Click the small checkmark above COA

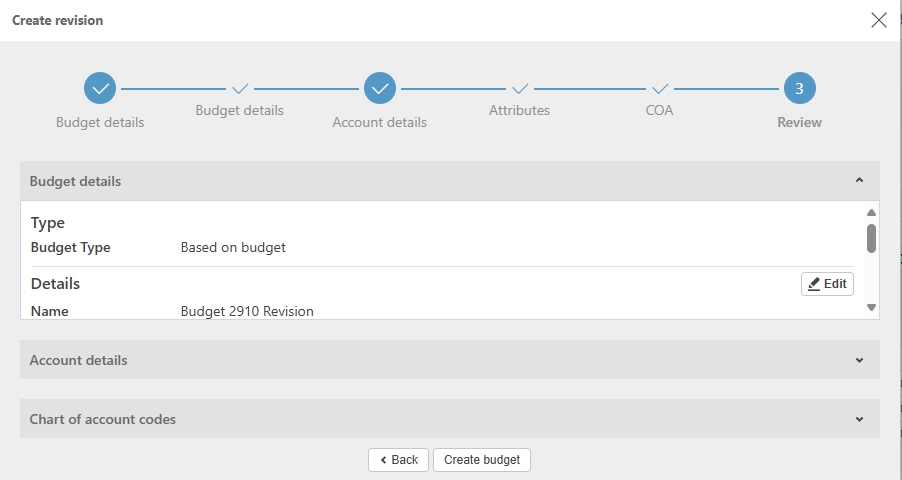point(660,89)
